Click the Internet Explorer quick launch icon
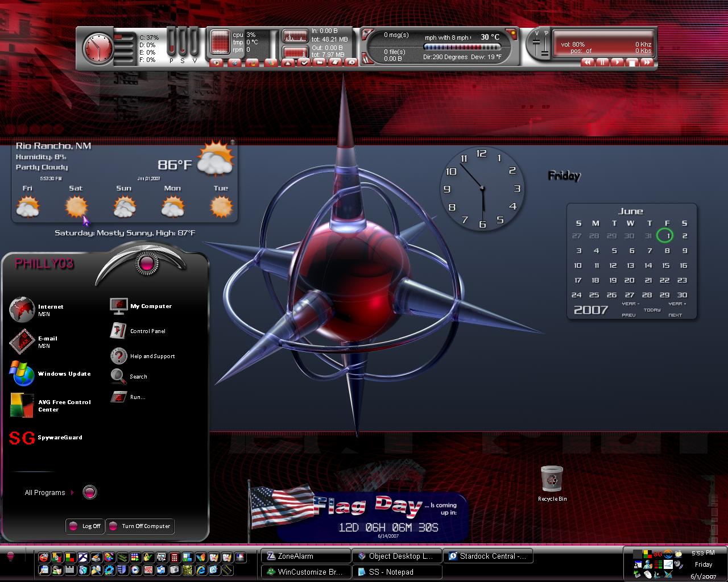Image resolution: width=728 pixels, height=582 pixels. point(200,569)
